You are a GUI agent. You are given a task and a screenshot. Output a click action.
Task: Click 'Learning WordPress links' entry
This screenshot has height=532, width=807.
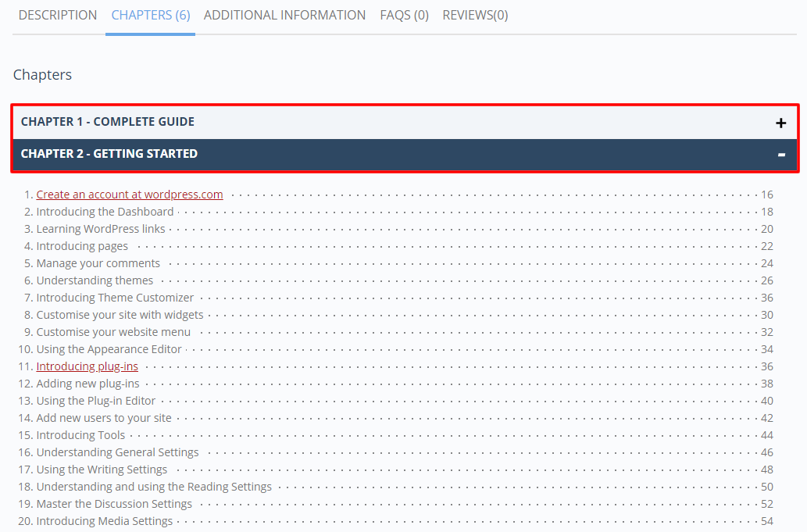coord(101,229)
